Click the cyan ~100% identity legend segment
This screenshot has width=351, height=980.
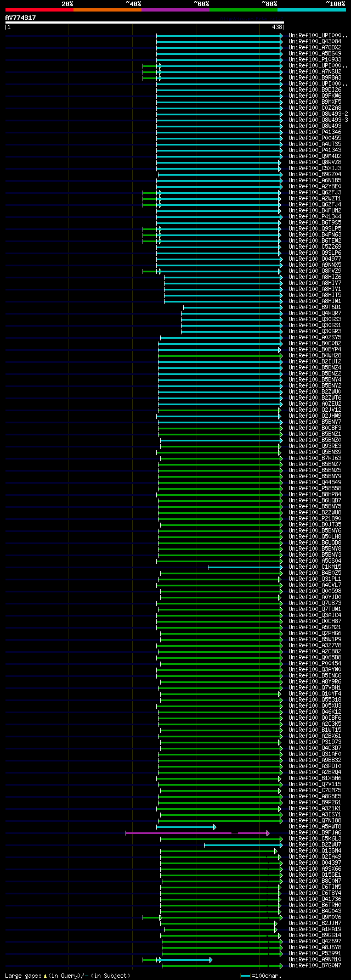[312, 10]
